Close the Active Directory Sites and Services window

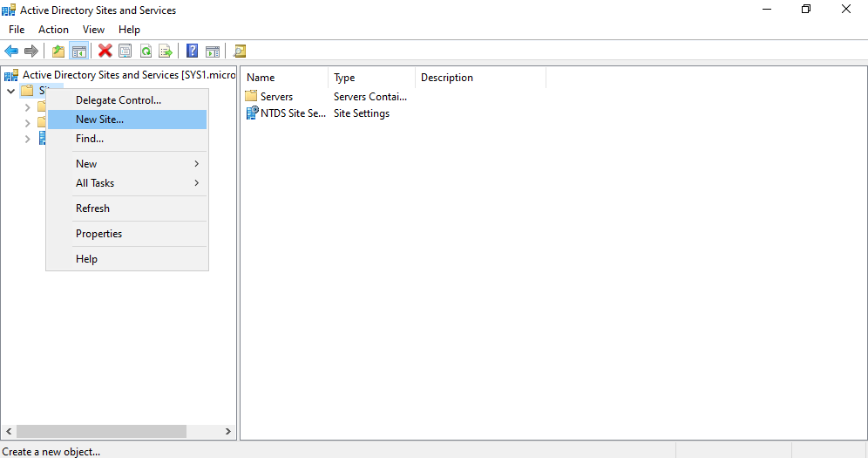(846, 10)
